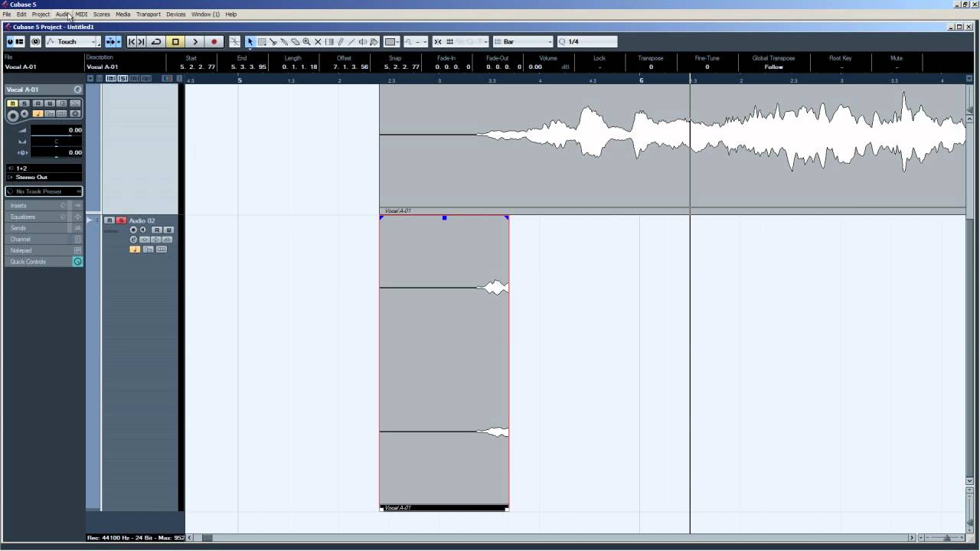Select the Mute X tool

tap(318, 41)
